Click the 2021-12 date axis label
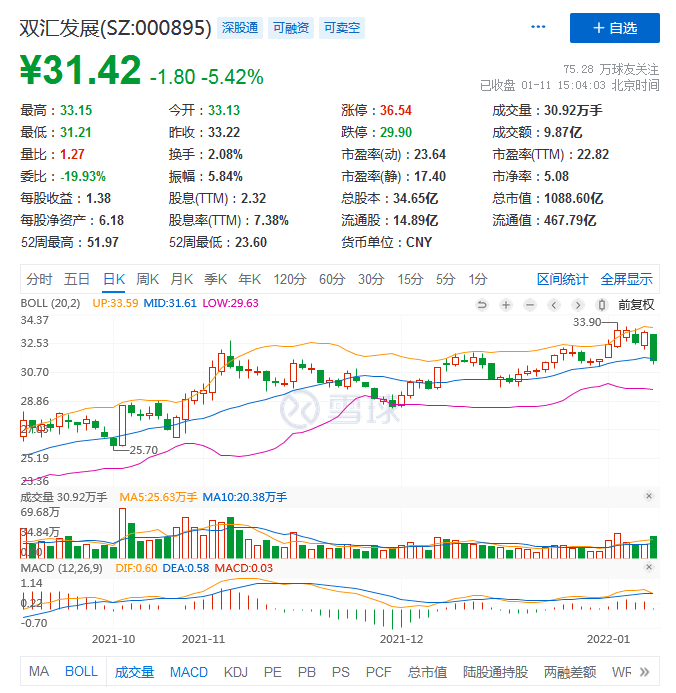Viewport: 676px width, 693px height. [x=402, y=639]
